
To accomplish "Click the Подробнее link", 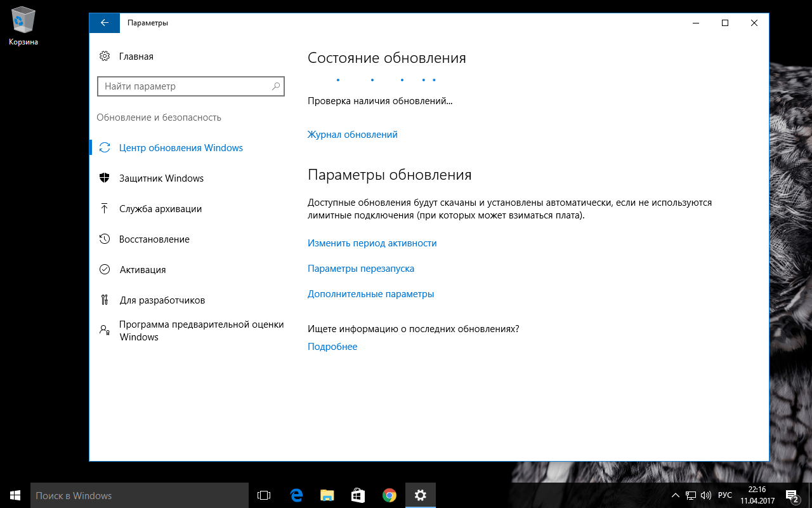I will pos(332,347).
